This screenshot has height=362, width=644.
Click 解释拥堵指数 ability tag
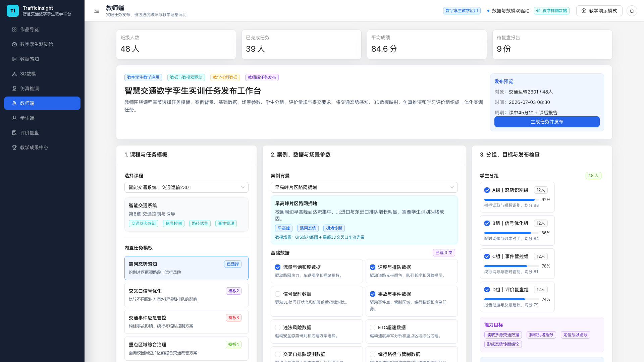click(541, 335)
